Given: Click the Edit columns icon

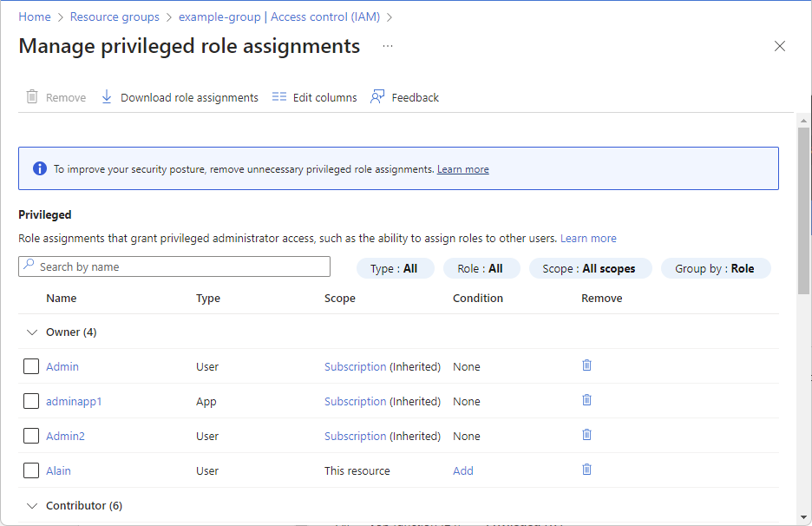Looking at the screenshot, I should point(279,97).
